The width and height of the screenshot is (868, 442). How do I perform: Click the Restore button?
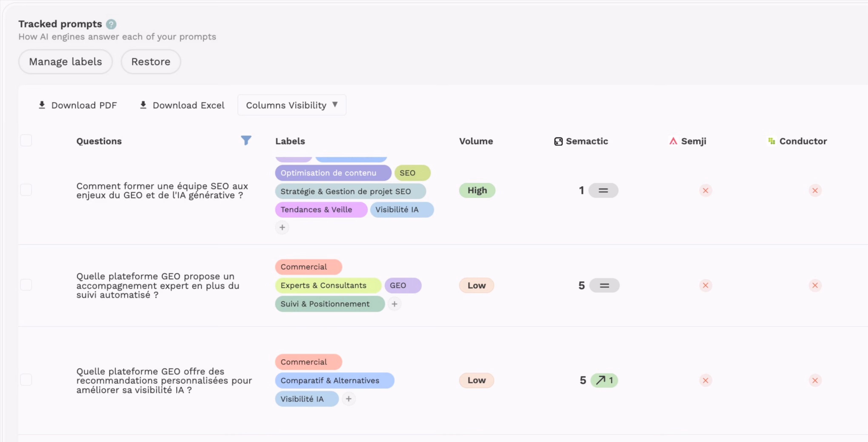pos(151,62)
